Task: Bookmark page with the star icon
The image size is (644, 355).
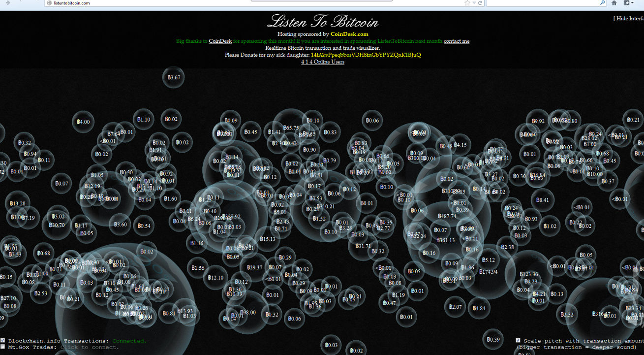Action: [x=467, y=3]
